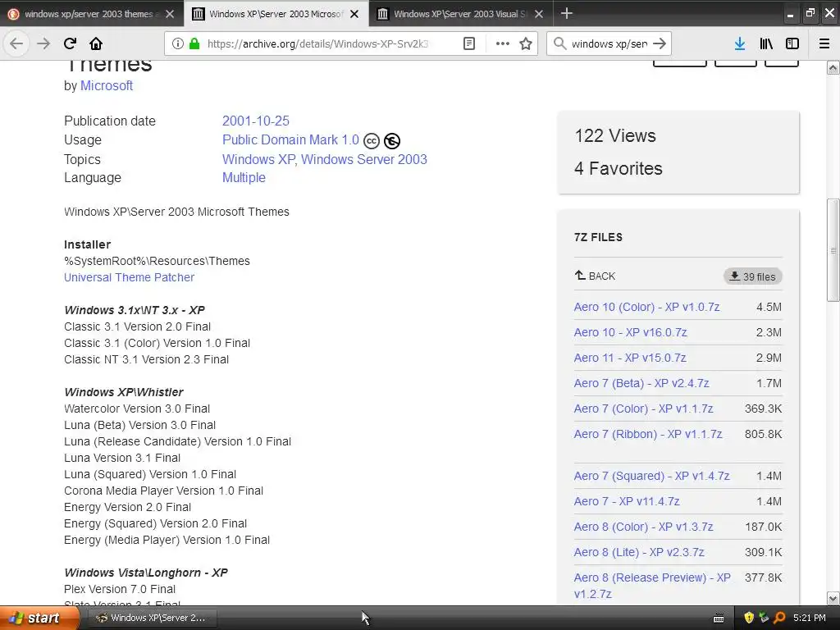Open Universal Theme Patcher link
The width and height of the screenshot is (840, 630).
pos(129,277)
